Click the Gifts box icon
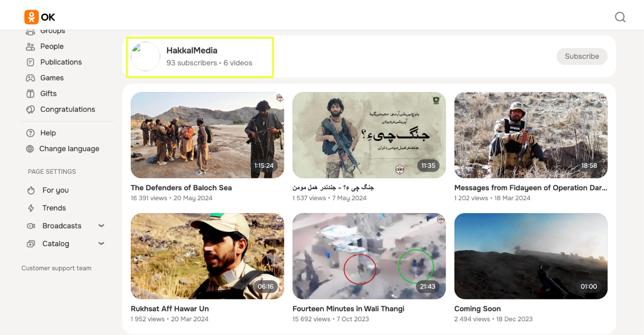Image resolution: width=644 pixels, height=335 pixels. coord(30,94)
